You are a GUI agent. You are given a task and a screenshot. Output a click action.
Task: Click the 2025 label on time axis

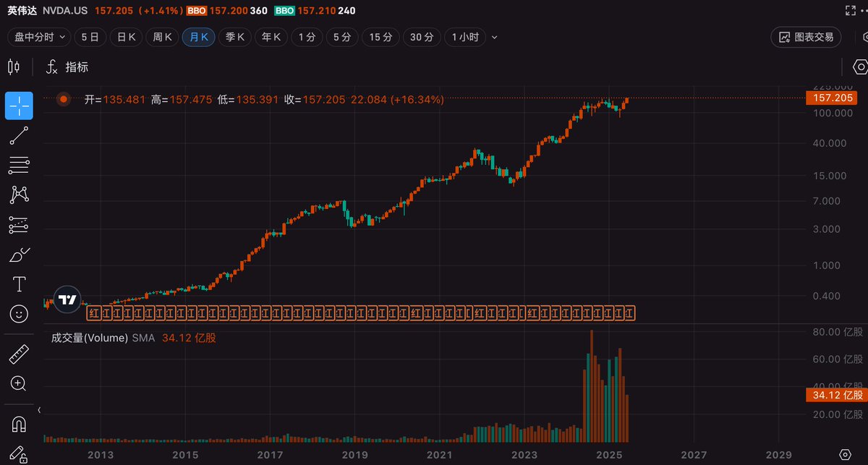click(x=609, y=454)
